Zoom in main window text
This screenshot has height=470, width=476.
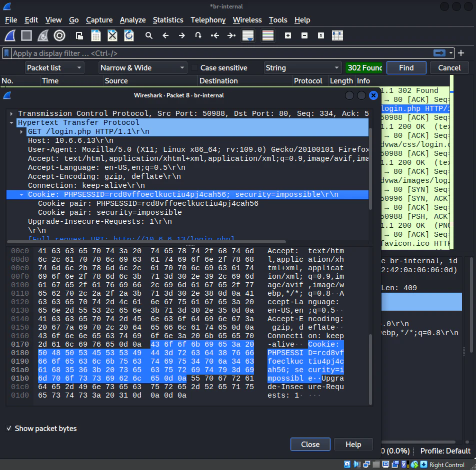[x=288, y=36]
